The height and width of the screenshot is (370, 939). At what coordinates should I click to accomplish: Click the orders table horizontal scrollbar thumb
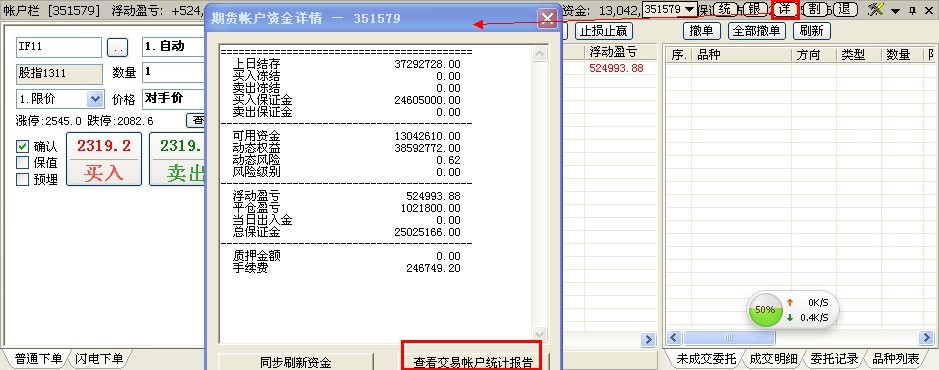click(728, 338)
